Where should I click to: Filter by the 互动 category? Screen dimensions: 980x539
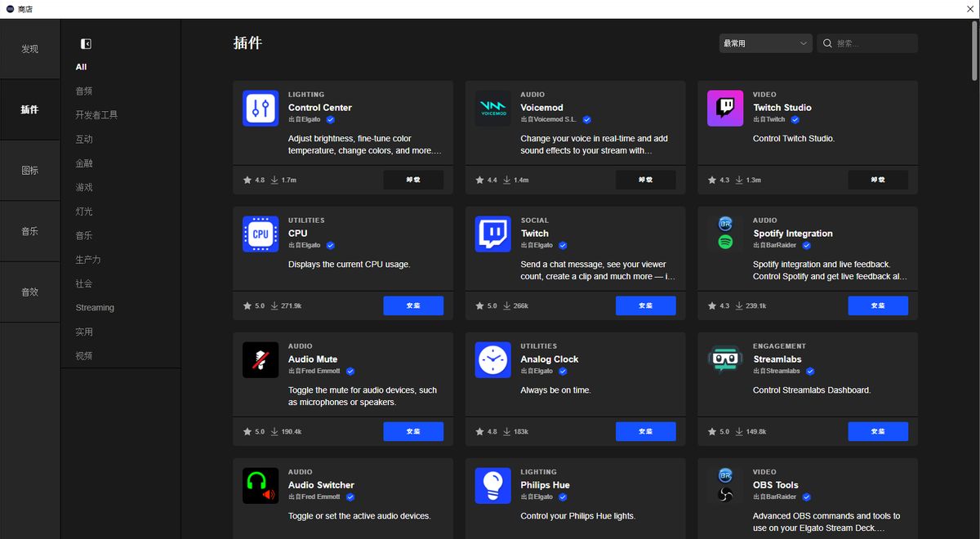[84, 139]
